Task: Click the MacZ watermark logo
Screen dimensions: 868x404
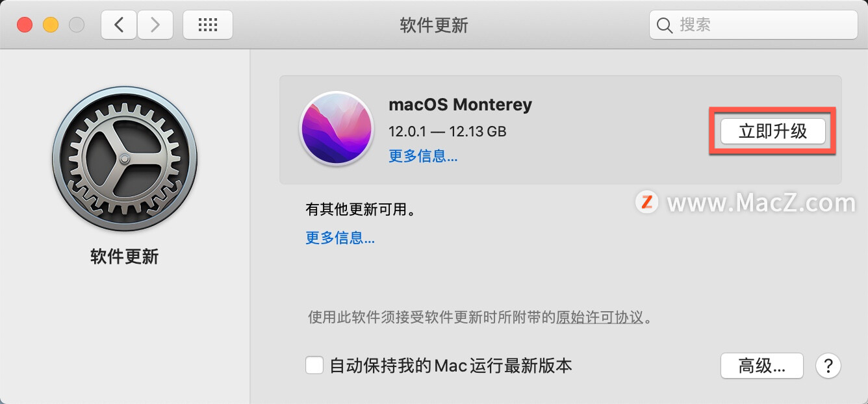Action: pos(646,202)
